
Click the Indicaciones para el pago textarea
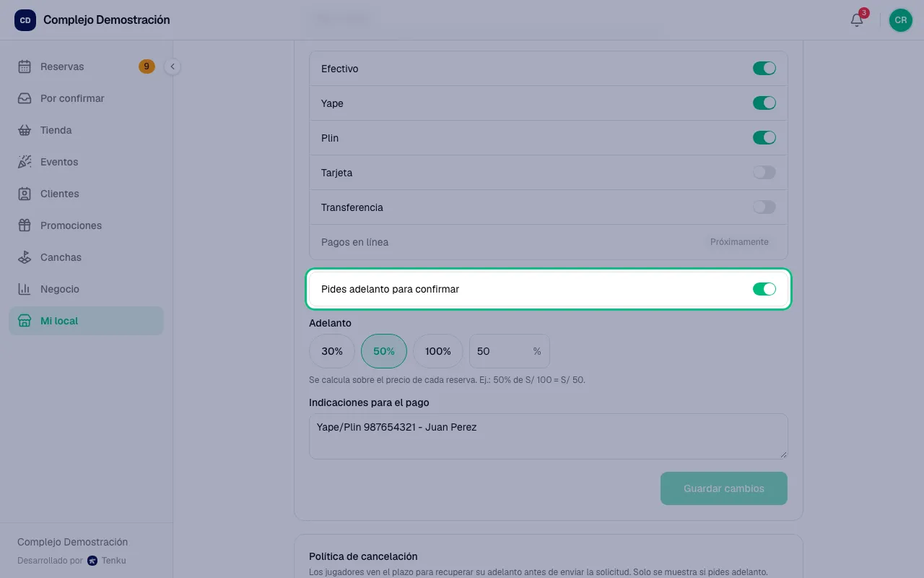[549, 436]
